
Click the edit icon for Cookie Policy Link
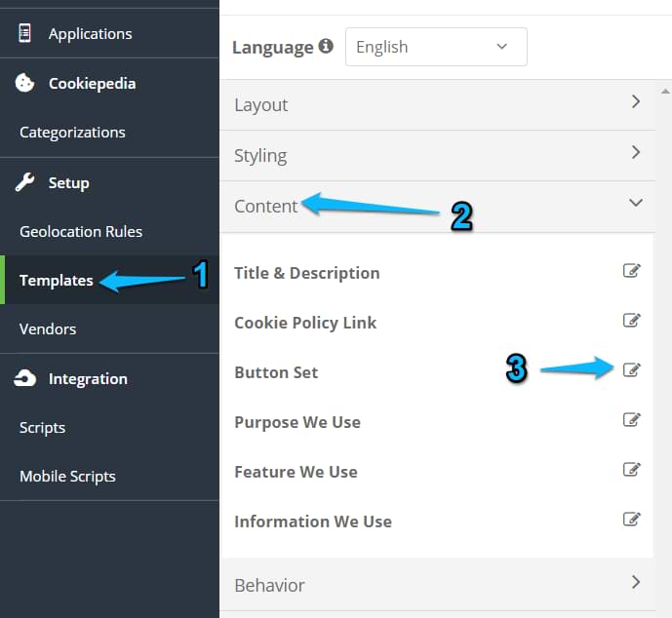[x=631, y=321]
